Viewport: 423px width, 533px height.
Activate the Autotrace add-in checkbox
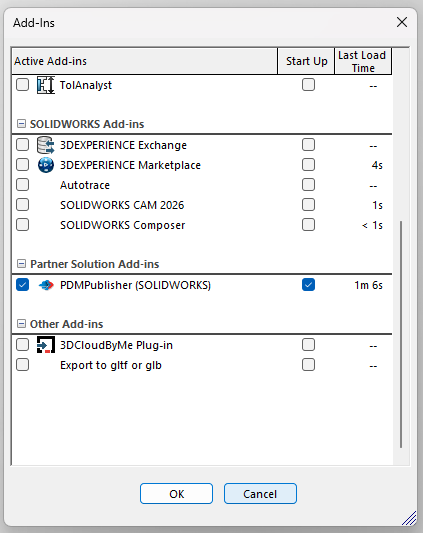(22, 185)
